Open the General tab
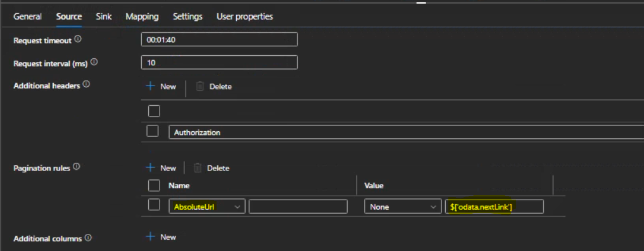The height and width of the screenshot is (251, 644). click(27, 17)
